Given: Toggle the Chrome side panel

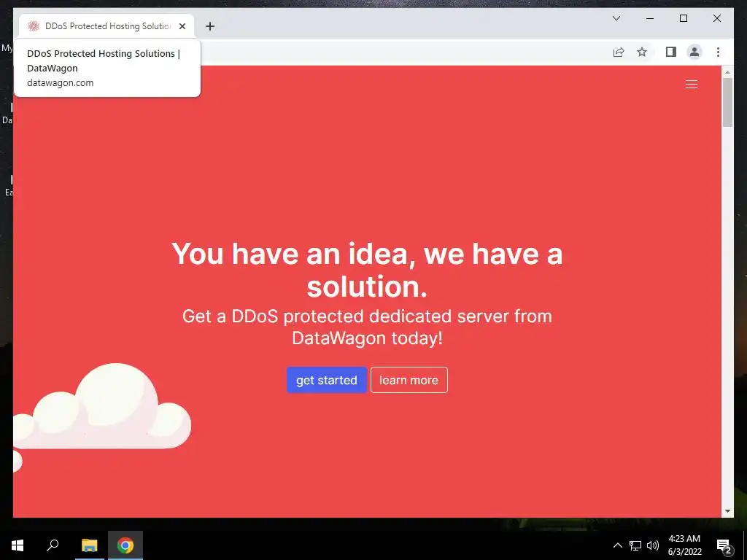Looking at the screenshot, I should click(x=671, y=52).
